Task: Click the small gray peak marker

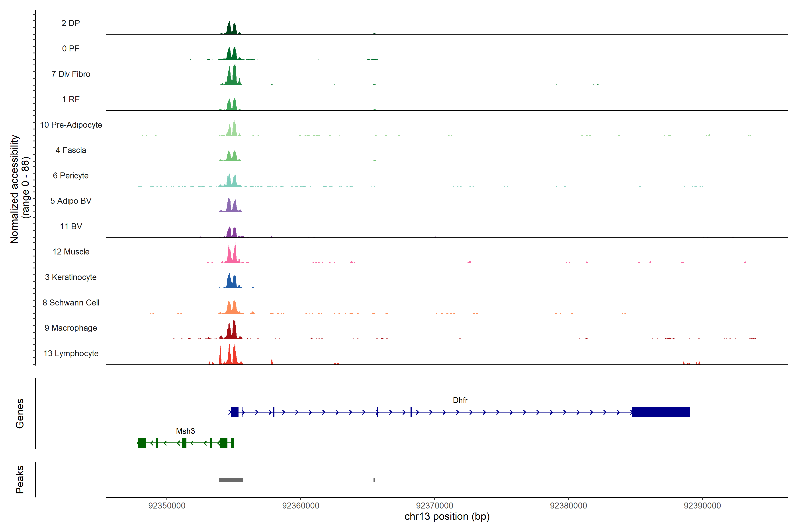Action: (374, 480)
